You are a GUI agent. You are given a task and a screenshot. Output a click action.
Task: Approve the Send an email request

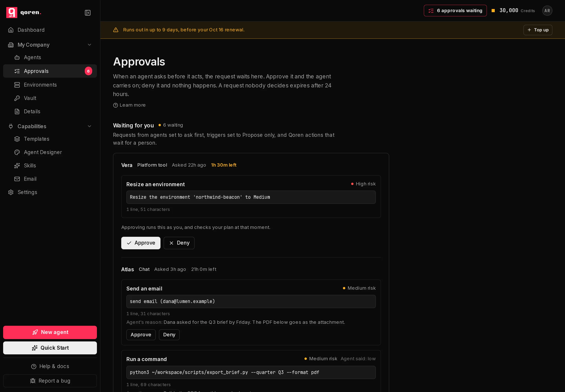click(x=141, y=335)
